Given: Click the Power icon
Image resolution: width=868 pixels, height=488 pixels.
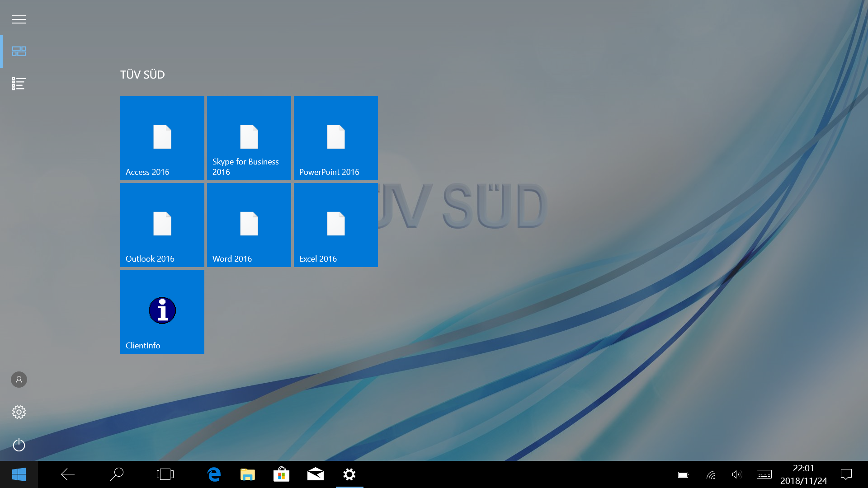Looking at the screenshot, I should tap(19, 445).
